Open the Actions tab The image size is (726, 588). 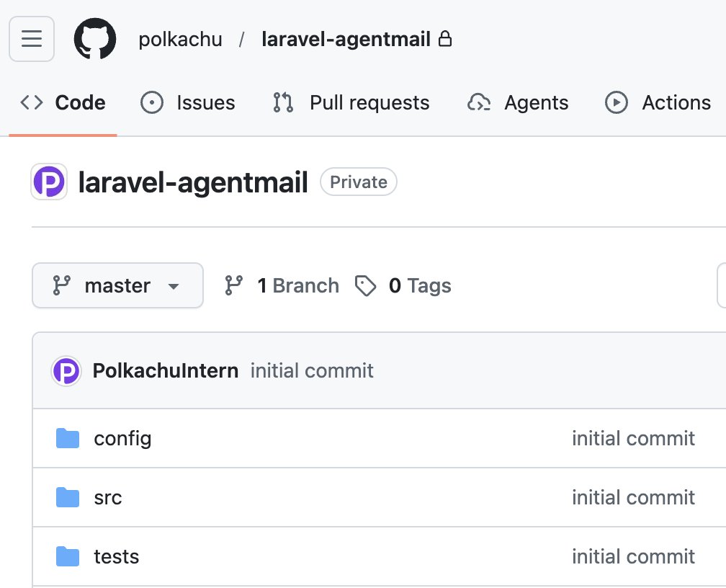658,103
